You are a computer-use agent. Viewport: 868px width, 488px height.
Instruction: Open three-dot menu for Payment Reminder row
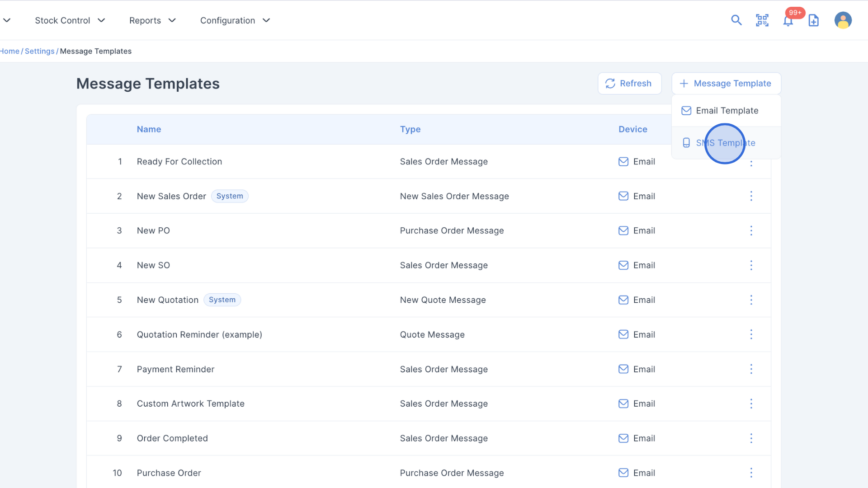751,369
